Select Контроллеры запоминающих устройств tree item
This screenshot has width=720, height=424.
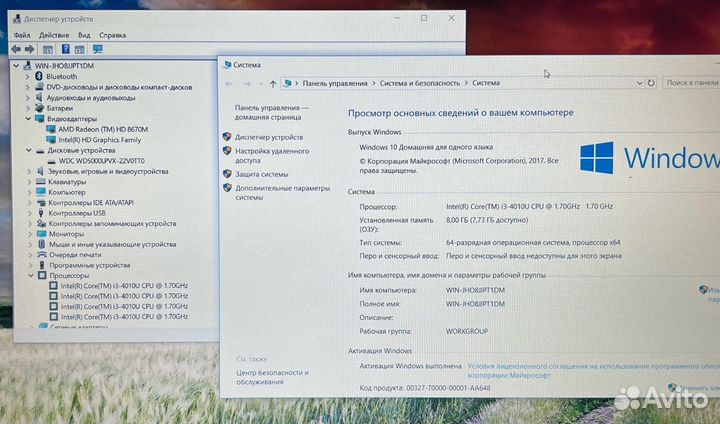point(112,223)
